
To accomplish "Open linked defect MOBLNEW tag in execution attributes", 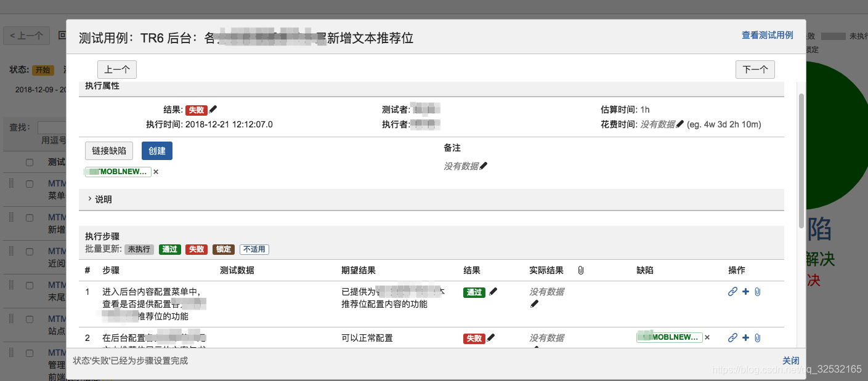I will pyautogui.click(x=118, y=172).
